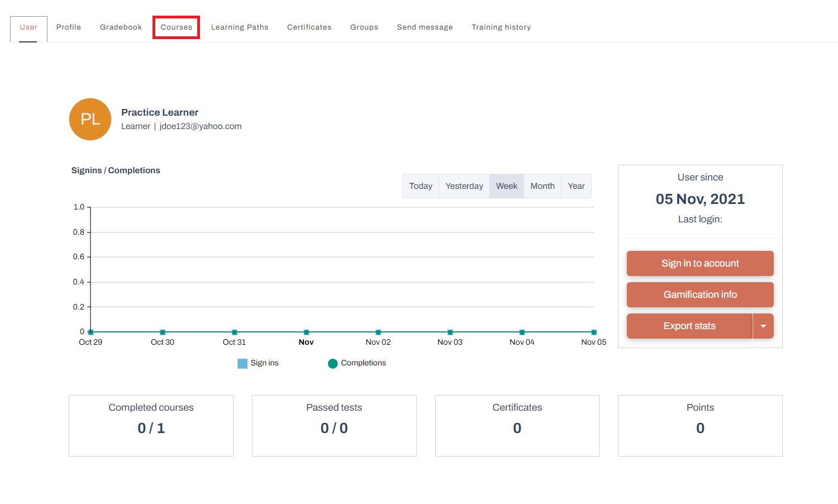The width and height of the screenshot is (838, 504).
Task: Open the Gradebook tab
Action: click(121, 27)
